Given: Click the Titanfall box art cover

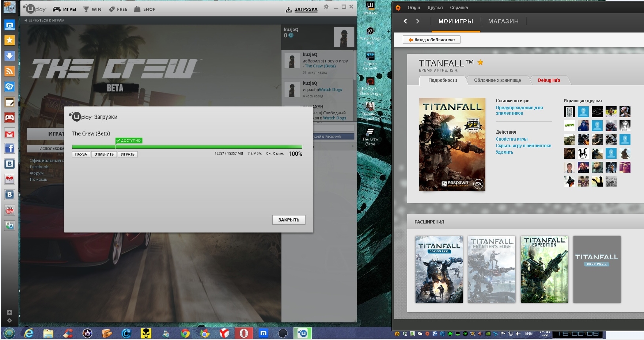Looking at the screenshot, I should coord(452,144).
